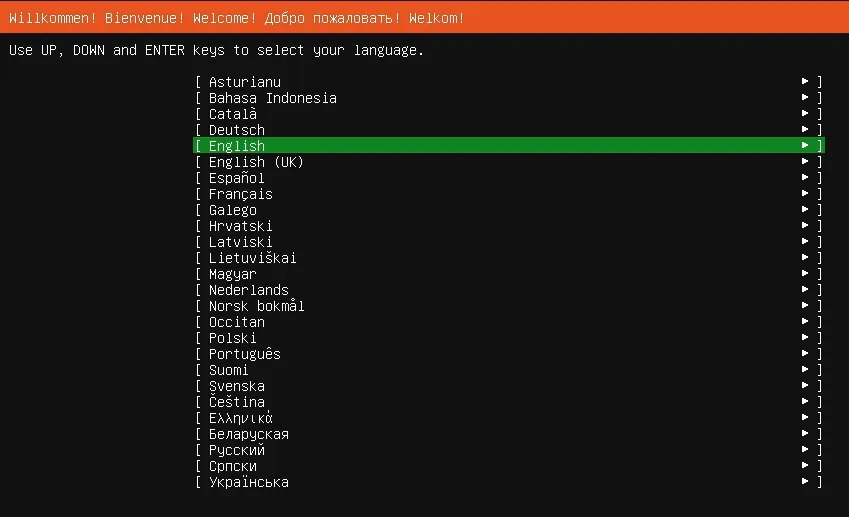
Task: Select Français language
Action: (509, 194)
